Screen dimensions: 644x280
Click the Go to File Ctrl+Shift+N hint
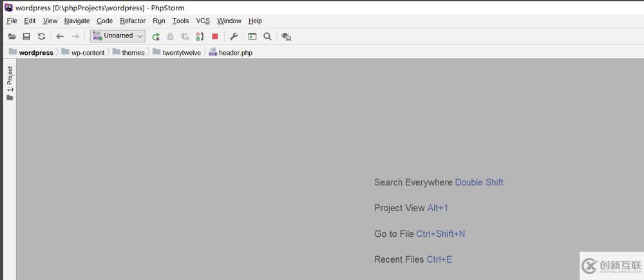pyautogui.click(x=420, y=234)
